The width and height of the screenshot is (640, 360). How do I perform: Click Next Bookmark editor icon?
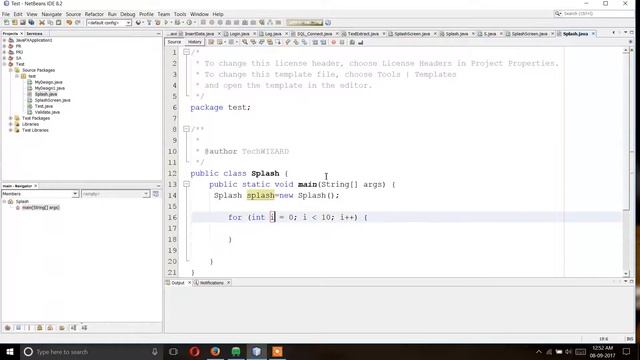point(296,42)
